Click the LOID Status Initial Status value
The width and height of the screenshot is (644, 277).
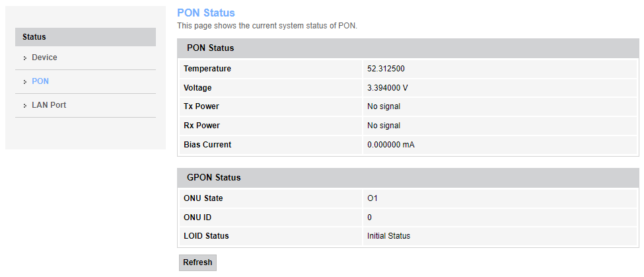pos(388,236)
